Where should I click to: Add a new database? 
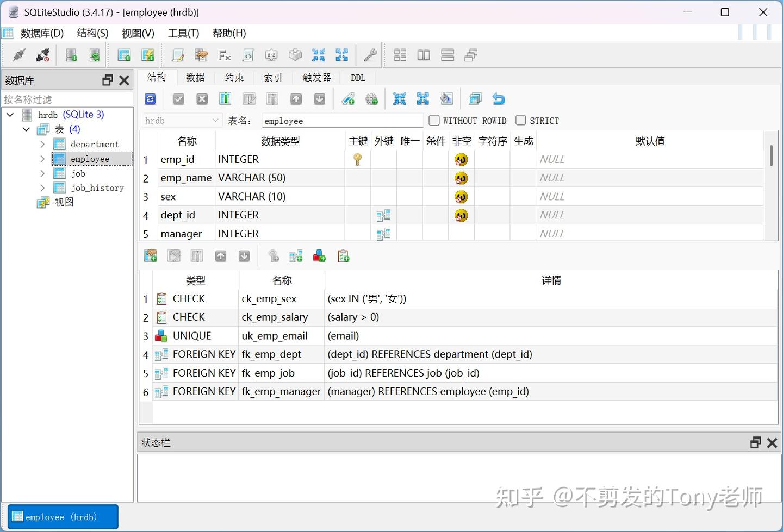point(71,55)
